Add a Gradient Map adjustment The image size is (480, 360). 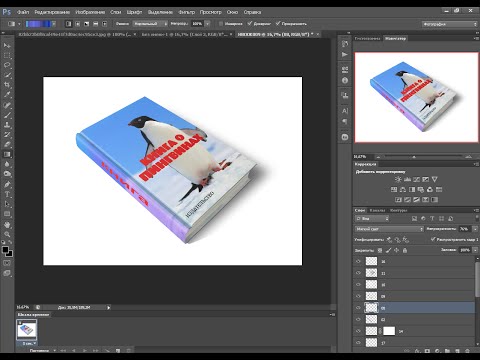pyautogui.click(x=434, y=200)
